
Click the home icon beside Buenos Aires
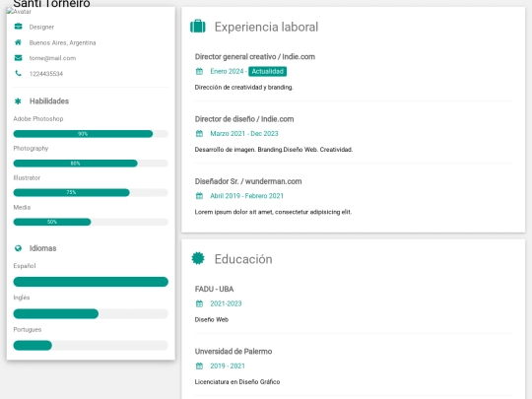[x=19, y=42]
